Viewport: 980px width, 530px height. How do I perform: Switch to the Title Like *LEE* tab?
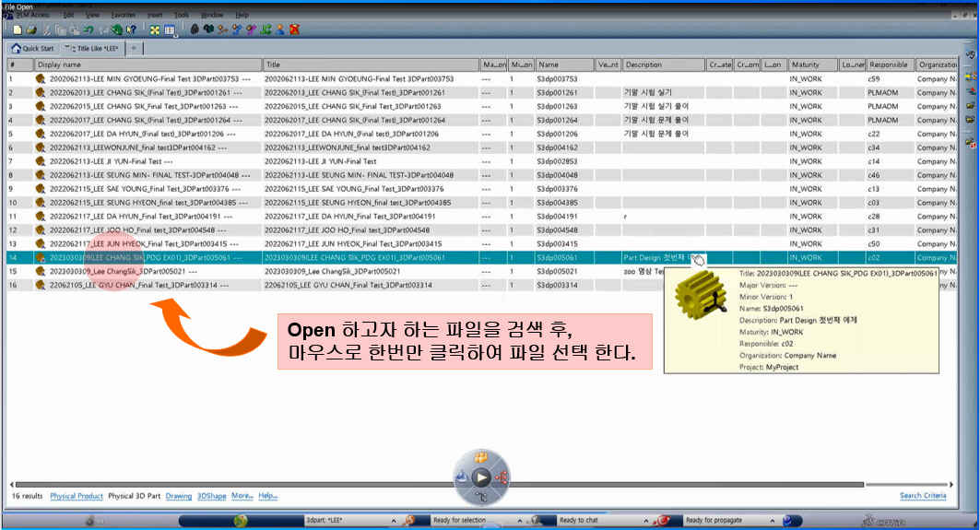coord(93,48)
